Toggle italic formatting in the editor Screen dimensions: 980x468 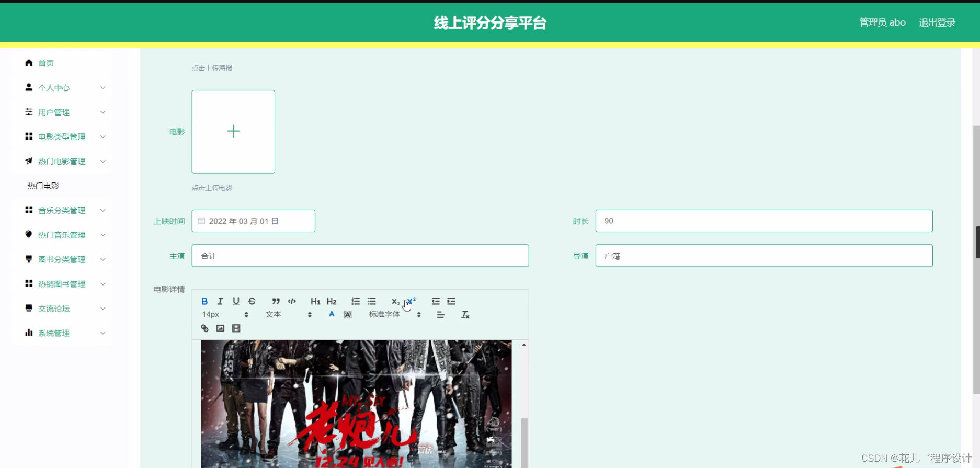pyautogui.click(x=220, y=301)
